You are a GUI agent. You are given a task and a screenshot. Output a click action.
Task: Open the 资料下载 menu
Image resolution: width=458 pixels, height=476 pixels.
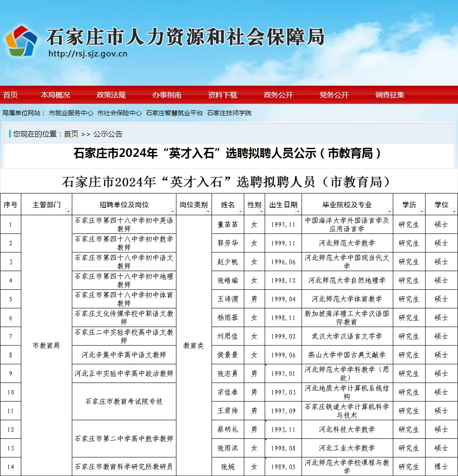(222, 95)
